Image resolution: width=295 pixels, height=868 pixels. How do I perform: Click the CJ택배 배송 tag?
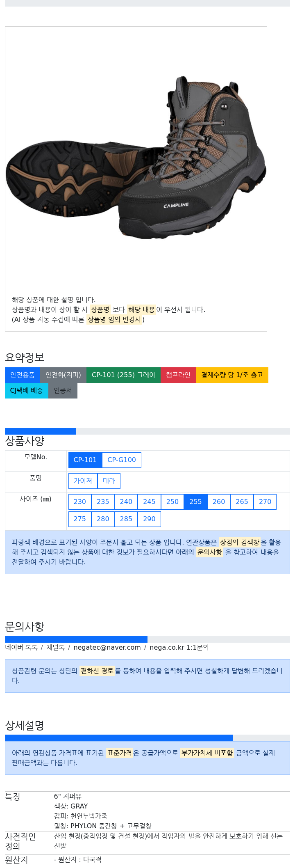(x=27, y=391)
